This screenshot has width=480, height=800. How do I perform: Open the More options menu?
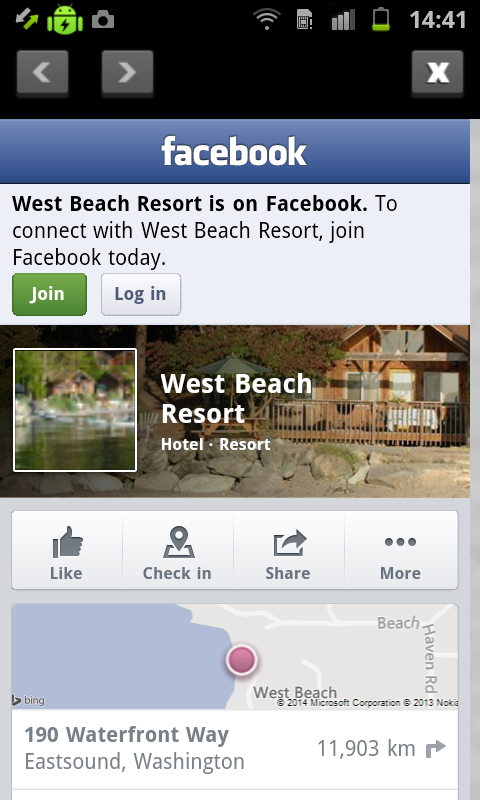400,551
